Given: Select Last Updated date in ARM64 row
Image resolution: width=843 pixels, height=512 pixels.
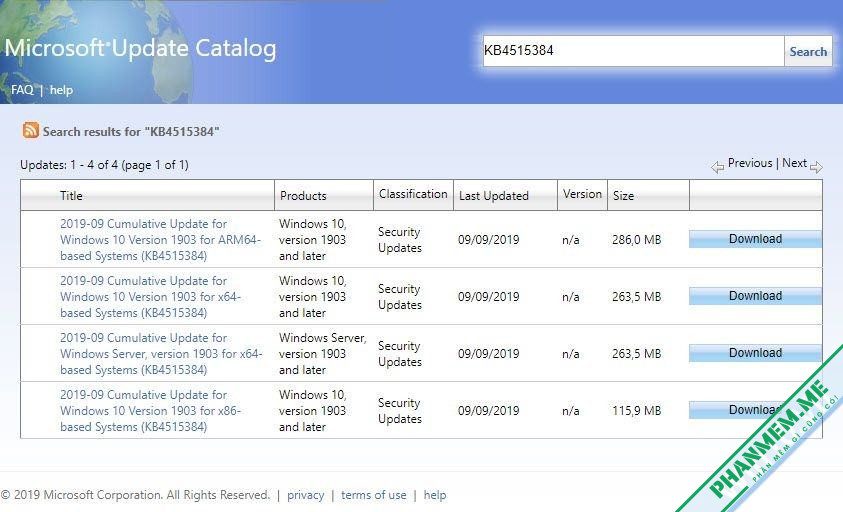Looking at the screenshot, I should point(489,240).
